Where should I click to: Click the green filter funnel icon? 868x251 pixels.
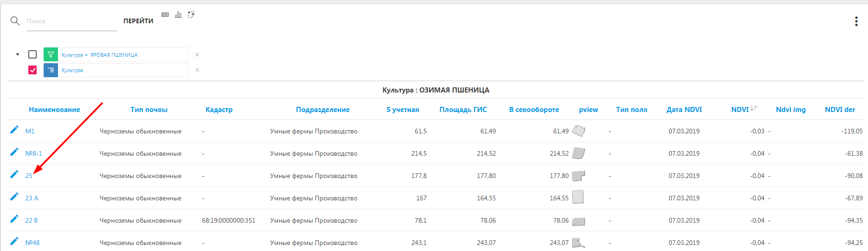[x=51, y=54]
